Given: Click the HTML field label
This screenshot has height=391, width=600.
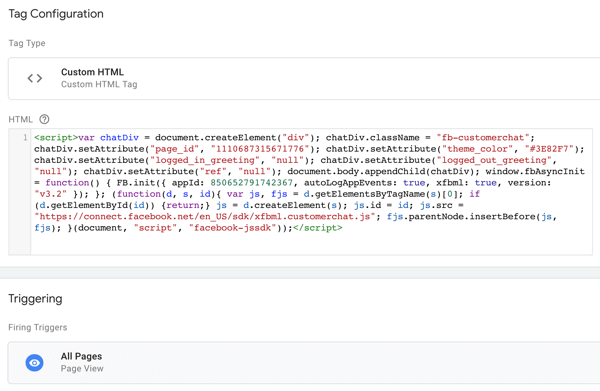Looking at the screenshot, I should point(21,119).
